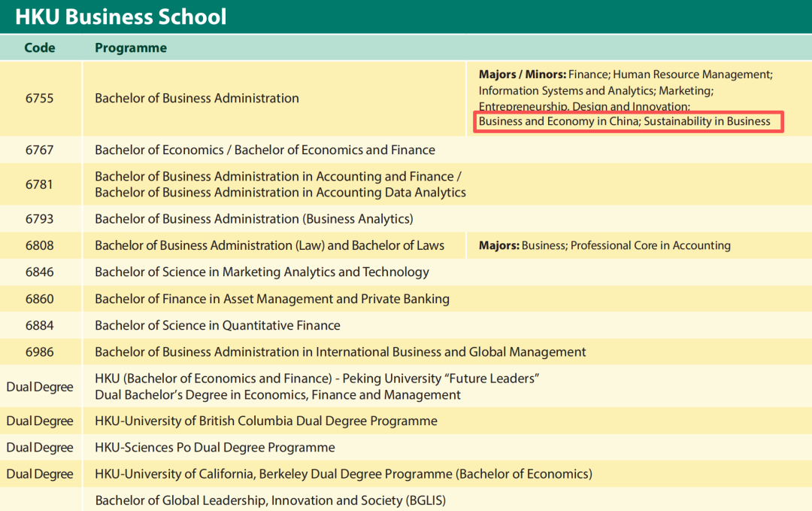Click BBA (Business Analytics) programme
Screen dimensions: 812x511
pyautogui.click(x=254, y=219)
